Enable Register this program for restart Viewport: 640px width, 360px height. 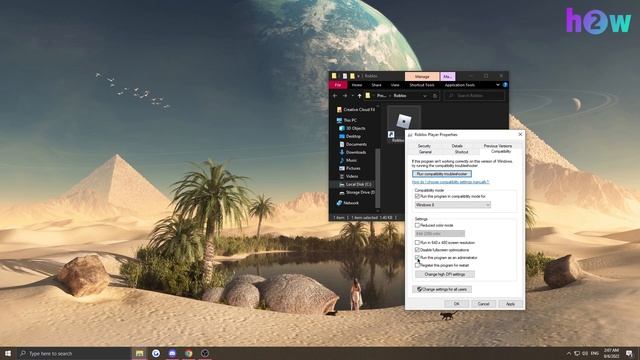coord(417,265)
